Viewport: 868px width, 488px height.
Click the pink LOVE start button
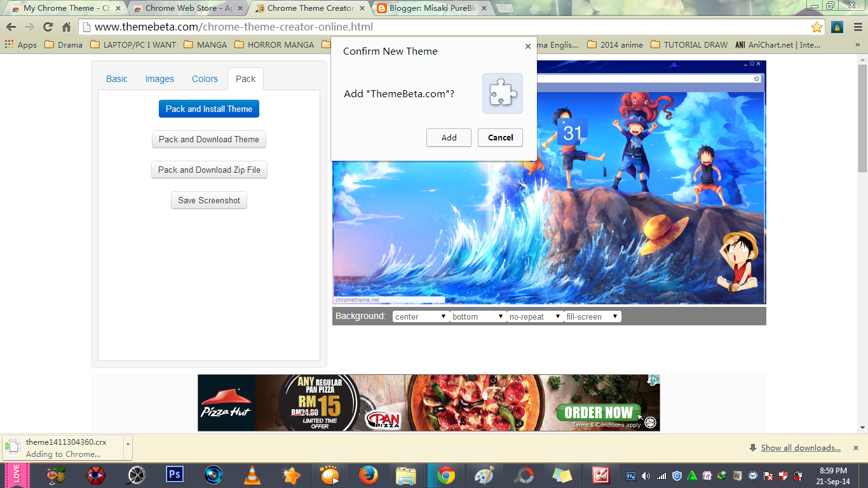17,475
